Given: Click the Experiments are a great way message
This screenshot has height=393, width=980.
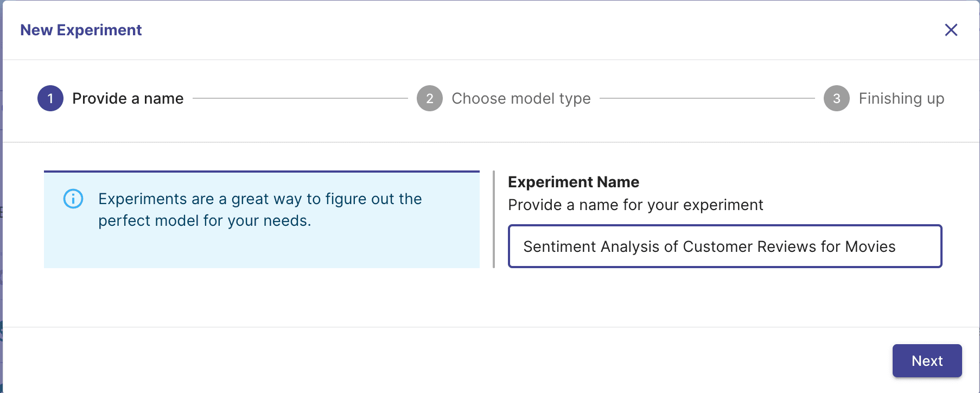Looking at the screenshot, I should click(260, 210).
